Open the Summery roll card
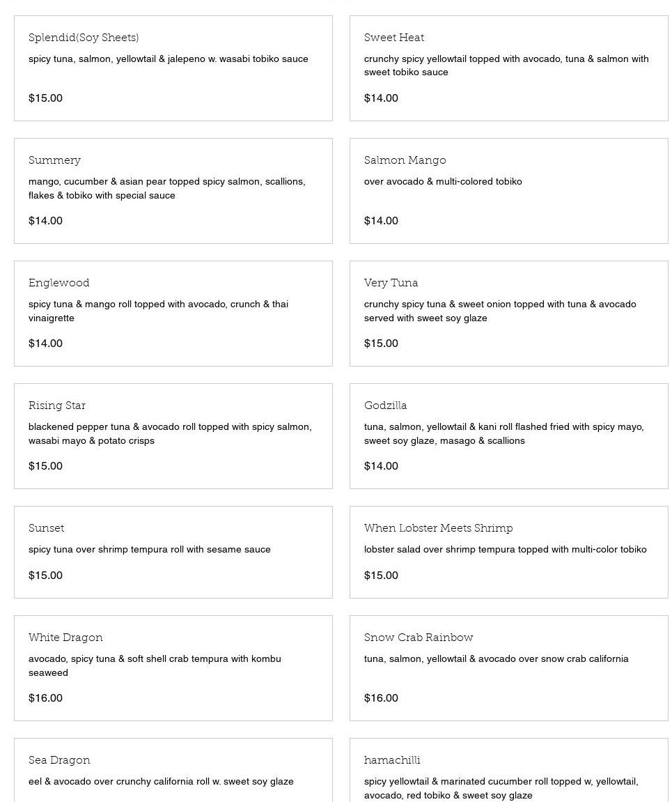The image size is (672, 802). [54, 160]
